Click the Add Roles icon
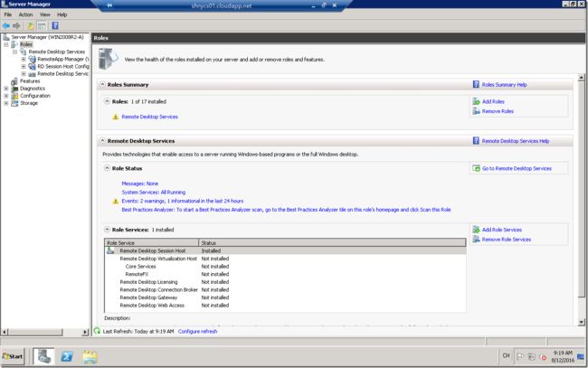Viewport: 588px width, 368px height. (476, 101)
